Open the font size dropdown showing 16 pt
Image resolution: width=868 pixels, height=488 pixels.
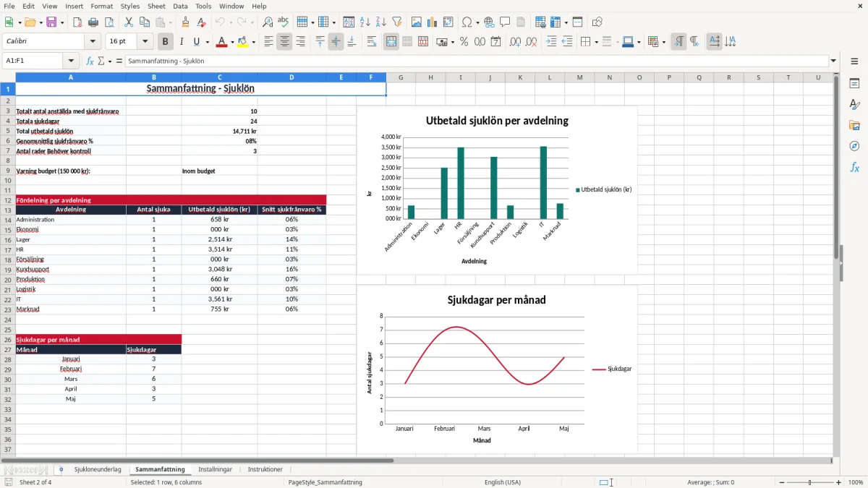click(x=145, y=42)
